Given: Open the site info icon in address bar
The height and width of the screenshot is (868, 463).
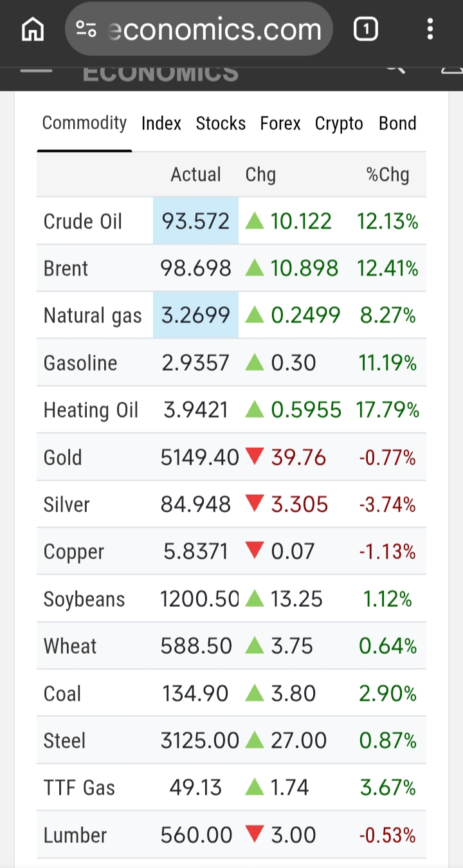Looking at the screenshot, I should pyautogui.click(x=86, y=30).
